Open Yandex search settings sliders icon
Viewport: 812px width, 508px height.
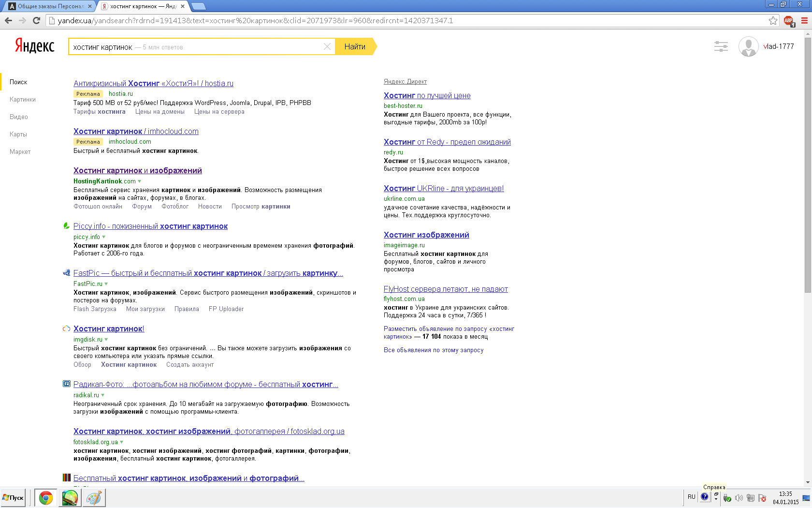point(721,46)
